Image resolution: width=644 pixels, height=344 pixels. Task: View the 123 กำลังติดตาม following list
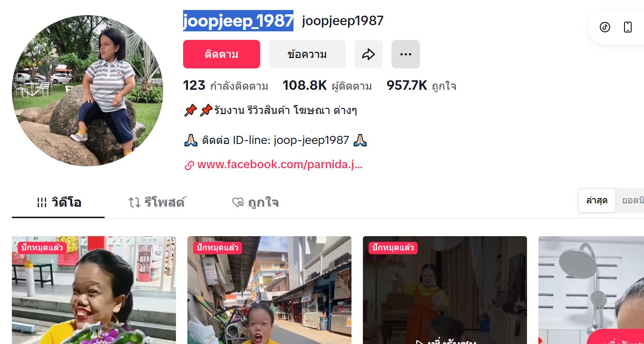[x=225, y=86]
